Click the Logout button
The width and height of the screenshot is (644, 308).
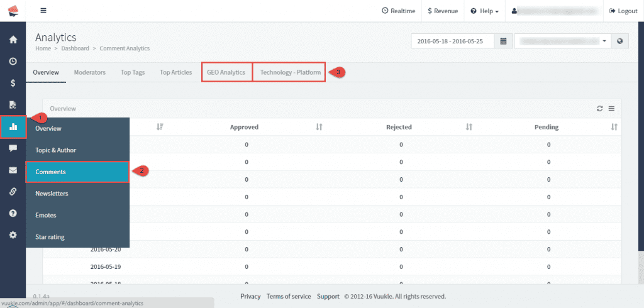pyautogui.click(x=623, y=11)
